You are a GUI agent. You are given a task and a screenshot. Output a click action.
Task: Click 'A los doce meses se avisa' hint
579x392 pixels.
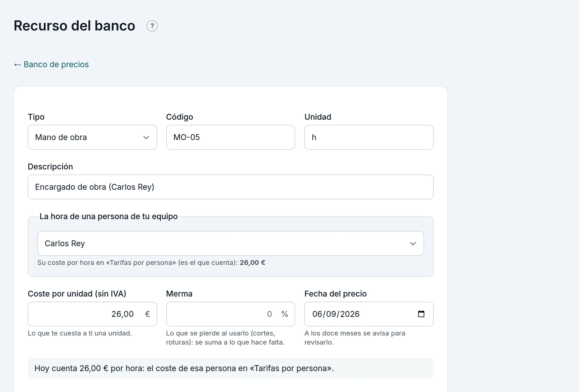coord(355,338)
